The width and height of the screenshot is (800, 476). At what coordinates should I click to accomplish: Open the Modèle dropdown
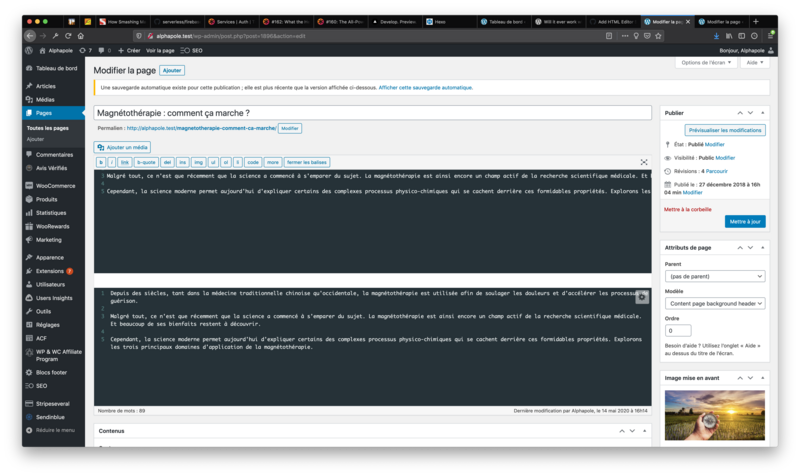(x=715, y=303)
